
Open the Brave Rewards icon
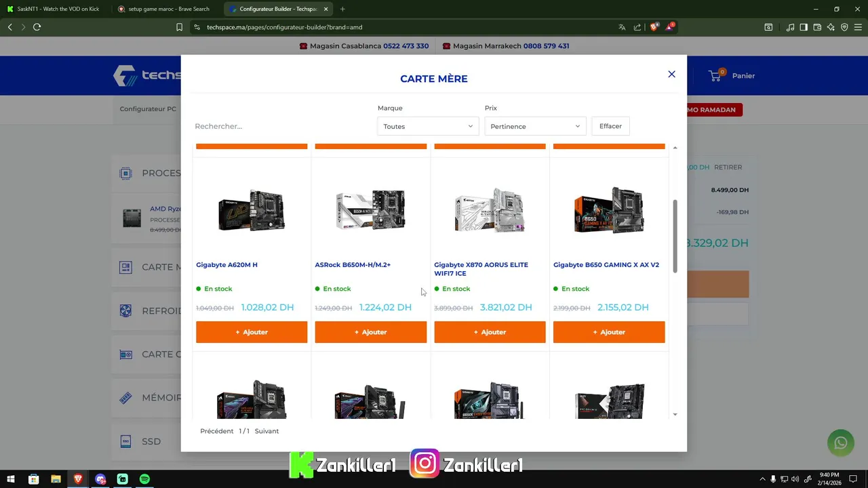coord(670,27)
